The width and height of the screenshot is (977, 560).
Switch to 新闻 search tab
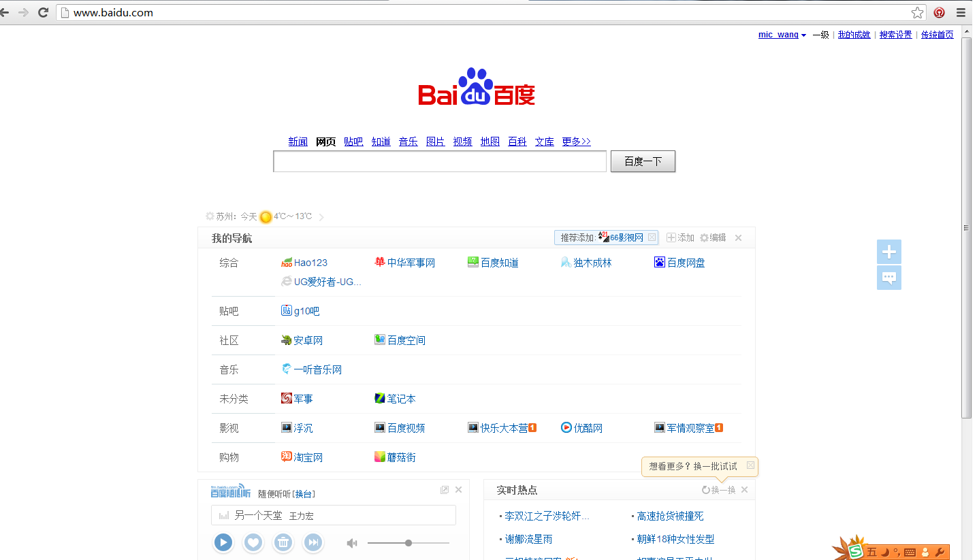tap(298, 142)
